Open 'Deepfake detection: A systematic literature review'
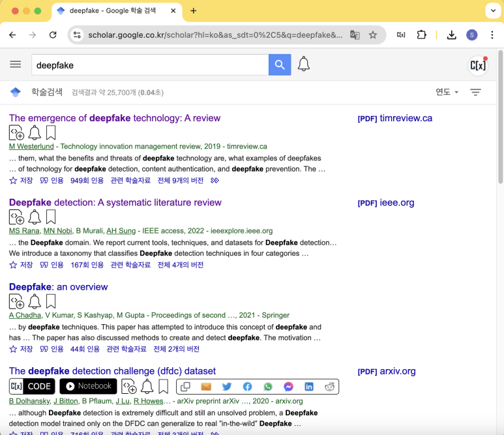 pos(115,203)
